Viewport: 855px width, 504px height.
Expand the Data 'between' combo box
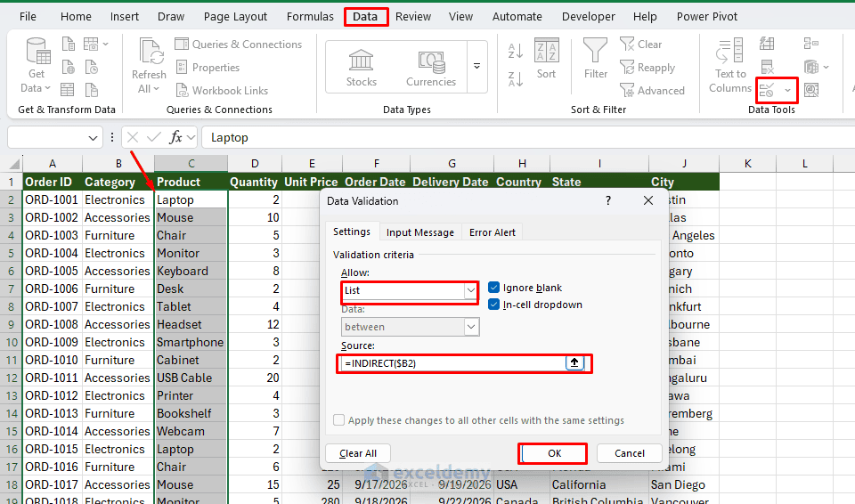tap(471, 327)
